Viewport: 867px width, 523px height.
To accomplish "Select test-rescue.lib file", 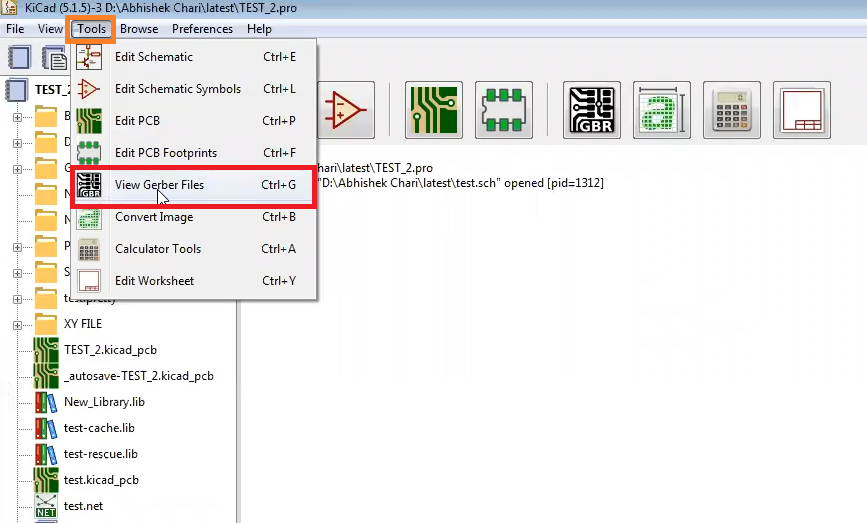I will tap(101, 454).
